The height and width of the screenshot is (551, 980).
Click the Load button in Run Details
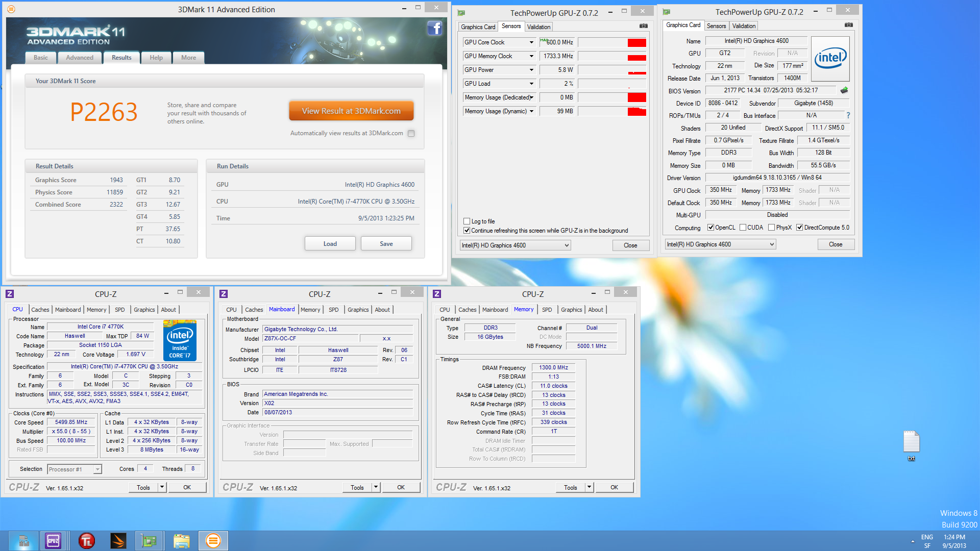tap(330, 244)
